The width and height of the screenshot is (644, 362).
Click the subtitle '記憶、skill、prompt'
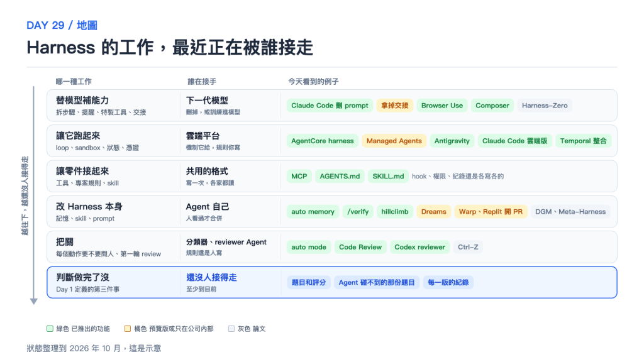(x=85, y=219)
